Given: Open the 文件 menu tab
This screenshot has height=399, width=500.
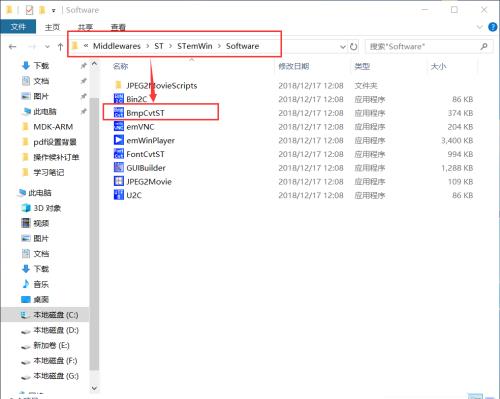Looking at the screenshot, I should (x=18, y=27).
